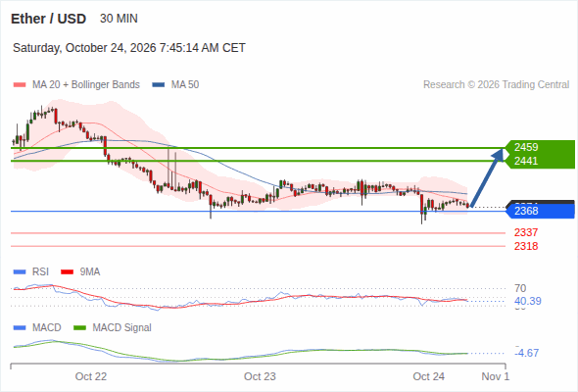This screenshot has width=578, height=392.
Task: Click the RSI value 40.39 label
Action: [528, 301]
